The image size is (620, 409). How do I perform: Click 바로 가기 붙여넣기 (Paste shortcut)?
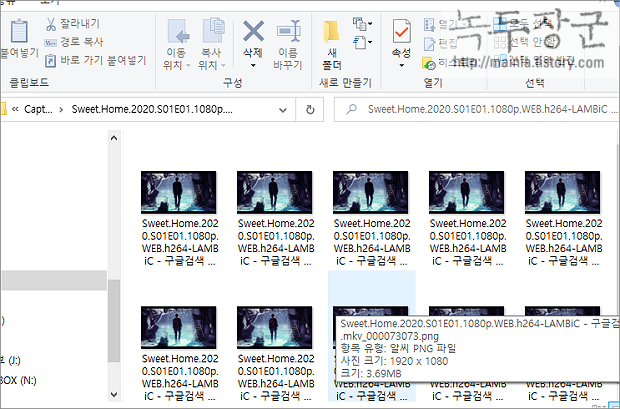tap(95, 61)
